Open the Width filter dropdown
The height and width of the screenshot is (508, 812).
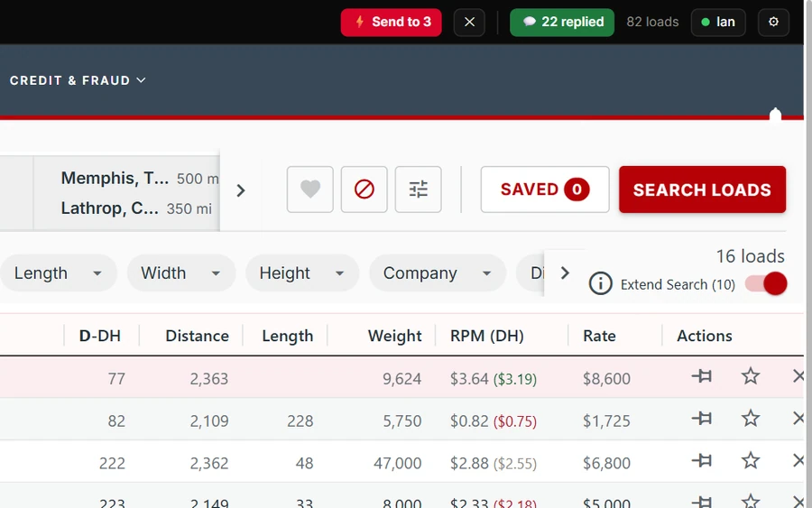point(181,272)
